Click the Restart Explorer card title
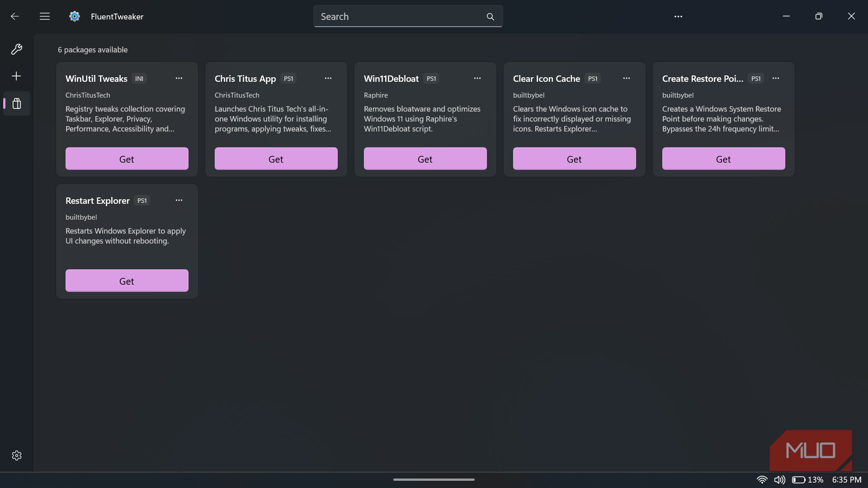The width and height of the screenshot is (868, 488). (97, 201)
